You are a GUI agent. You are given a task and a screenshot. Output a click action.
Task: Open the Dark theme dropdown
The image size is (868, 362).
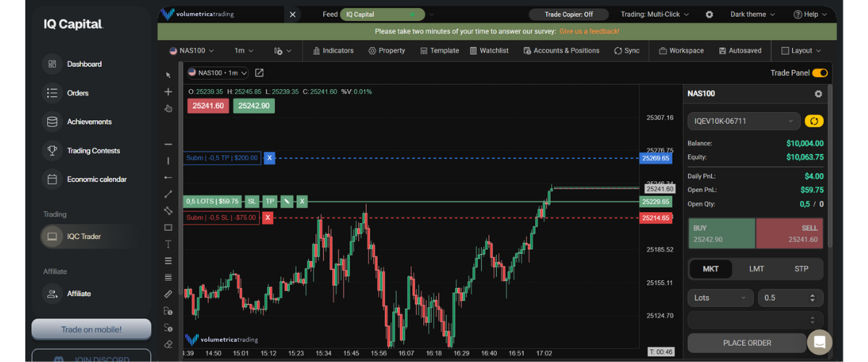[752, 14]
